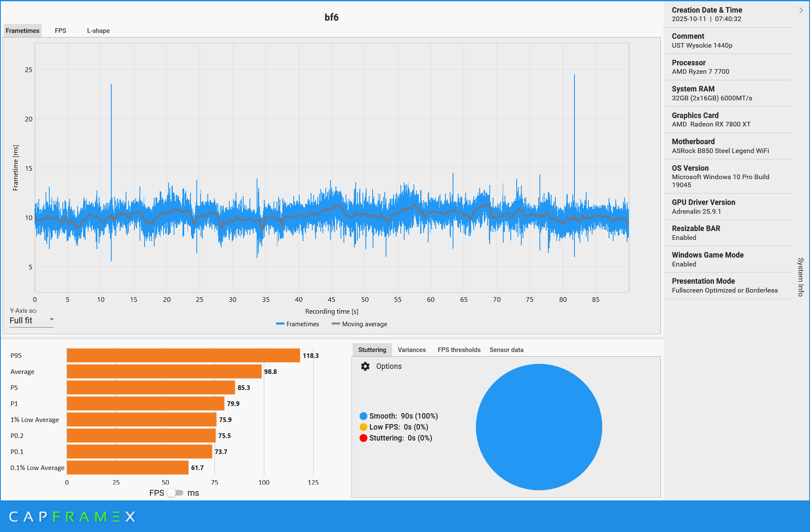The height and width of the screenshot is (532, 810).
Task: Open the FPS thresholds tab
Action: point(459,350)
